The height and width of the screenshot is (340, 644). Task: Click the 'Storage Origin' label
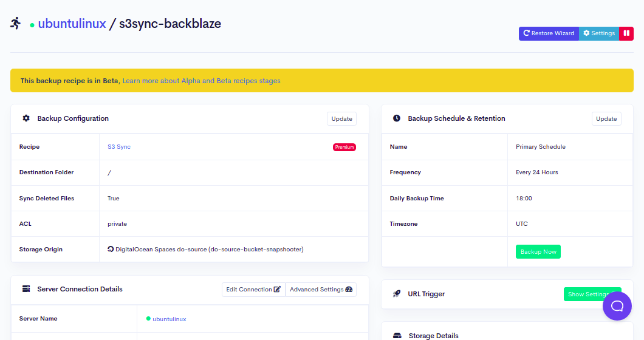[x=41, y=250]
